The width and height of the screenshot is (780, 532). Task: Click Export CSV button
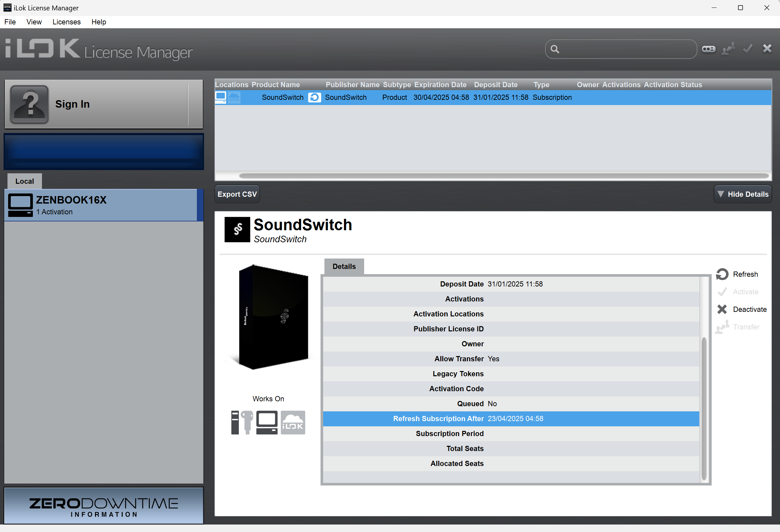237,194
